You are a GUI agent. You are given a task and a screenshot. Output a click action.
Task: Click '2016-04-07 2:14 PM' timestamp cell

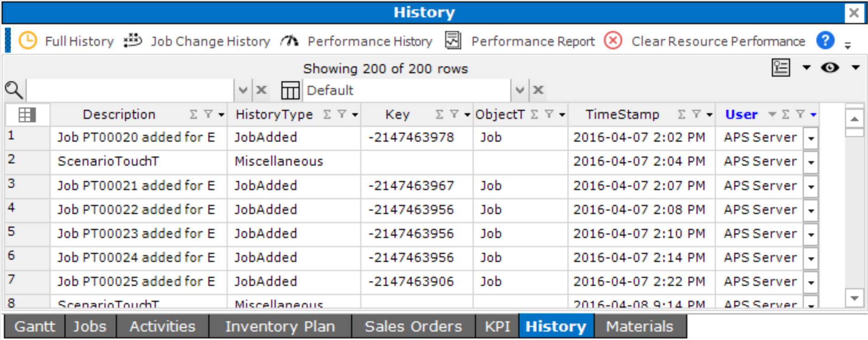tap(641, 258)
